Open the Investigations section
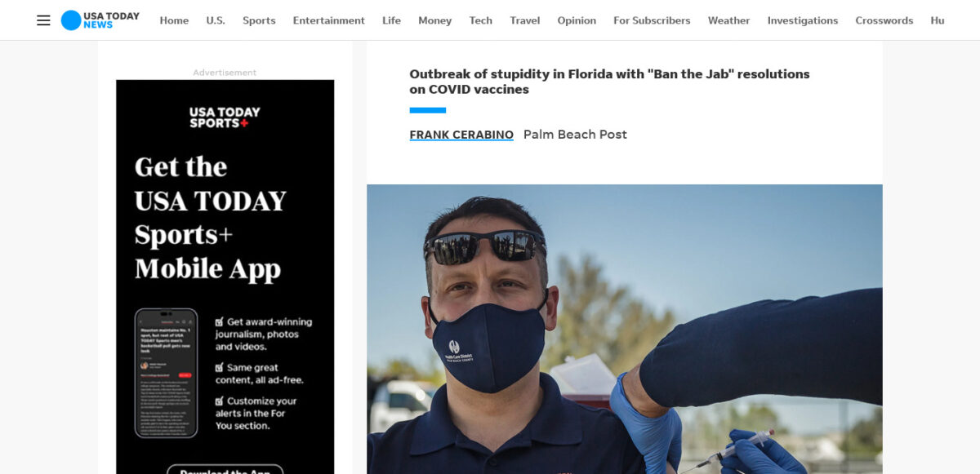The height and width of the screenshot is (474, 980). click(x=803, y=20)
